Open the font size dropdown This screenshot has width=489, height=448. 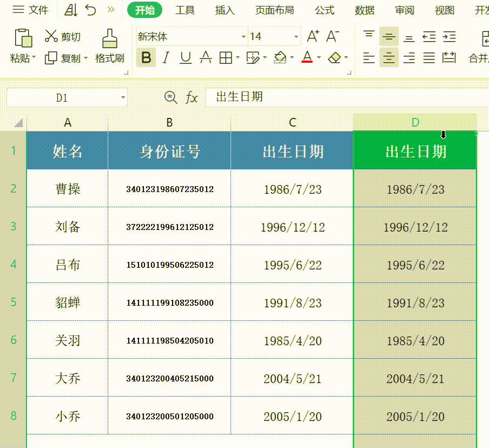(296, 37)
